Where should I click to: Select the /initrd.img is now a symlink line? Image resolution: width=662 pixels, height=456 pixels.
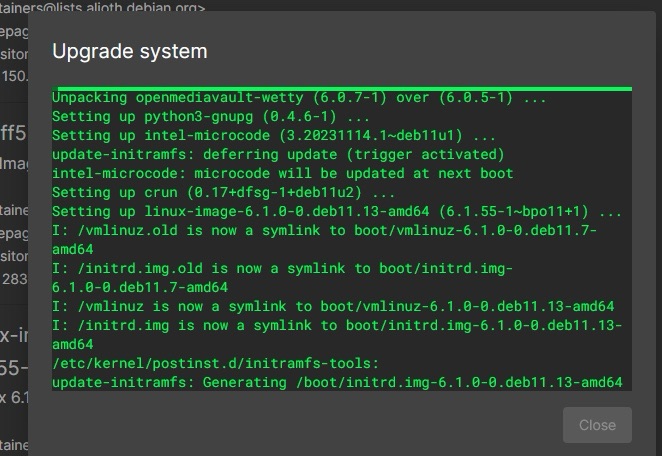(336, 325)
